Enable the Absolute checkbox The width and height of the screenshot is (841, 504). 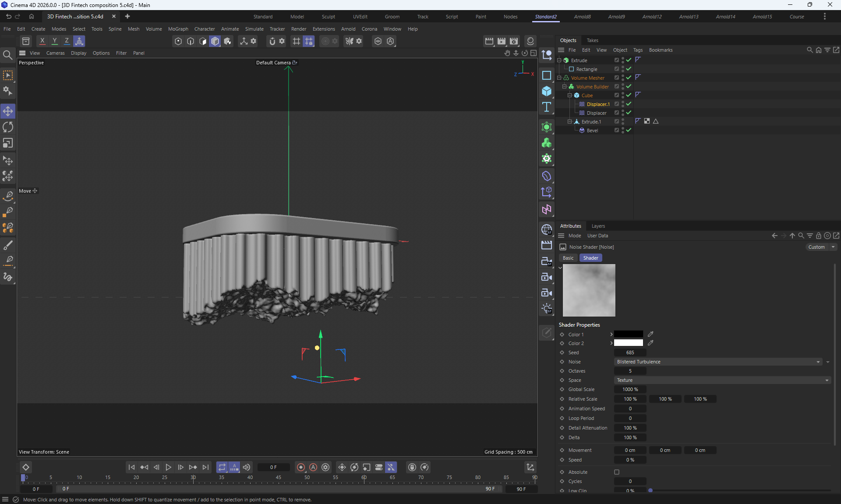[x=617, y=472]
